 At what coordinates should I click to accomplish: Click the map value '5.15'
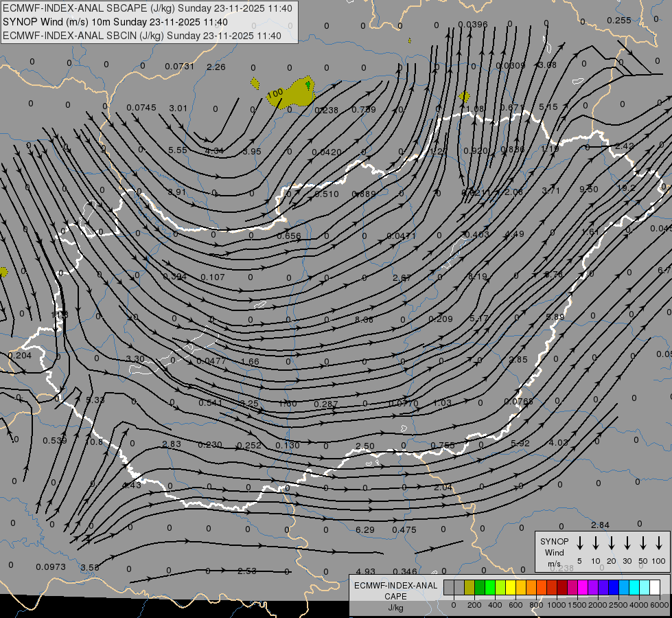pos(548,106)
